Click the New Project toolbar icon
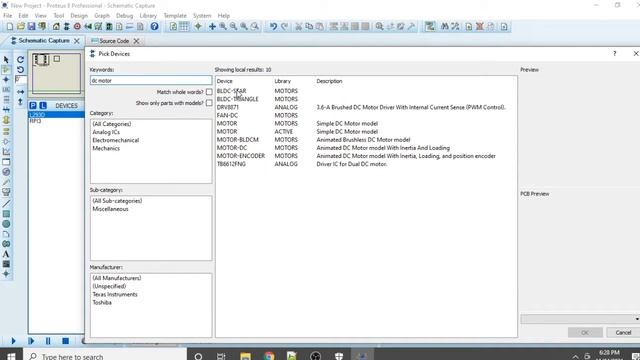This screenshot has width=640, height=360. click(x=10, y=27)
